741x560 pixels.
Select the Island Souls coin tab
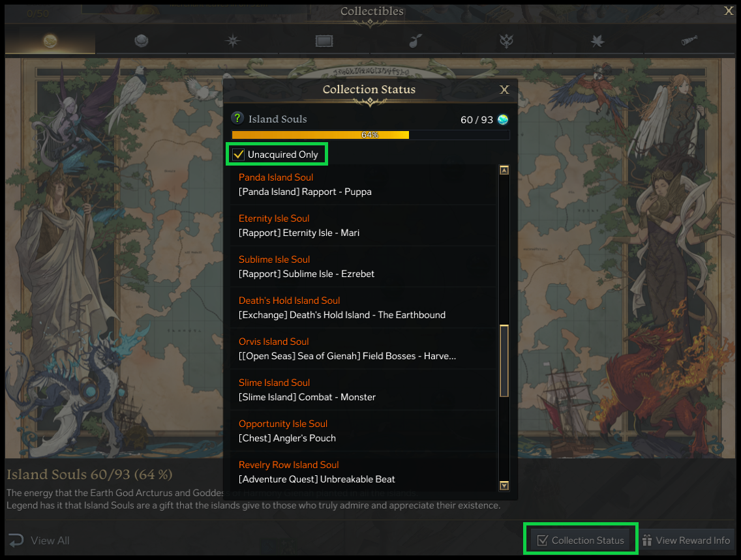50,41
